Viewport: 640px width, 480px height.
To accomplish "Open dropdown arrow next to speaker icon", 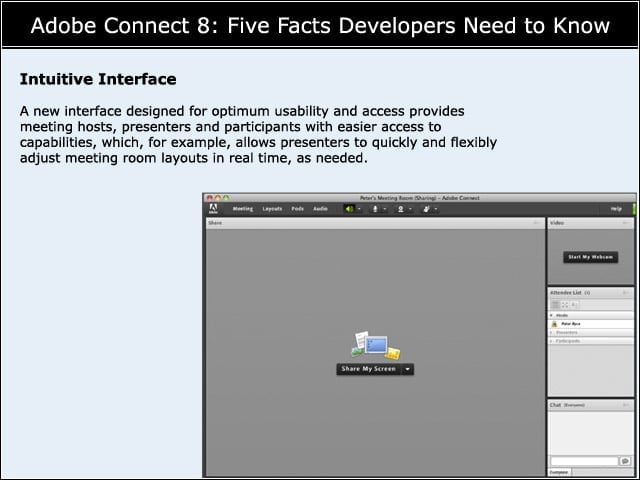I will (359, 209).
